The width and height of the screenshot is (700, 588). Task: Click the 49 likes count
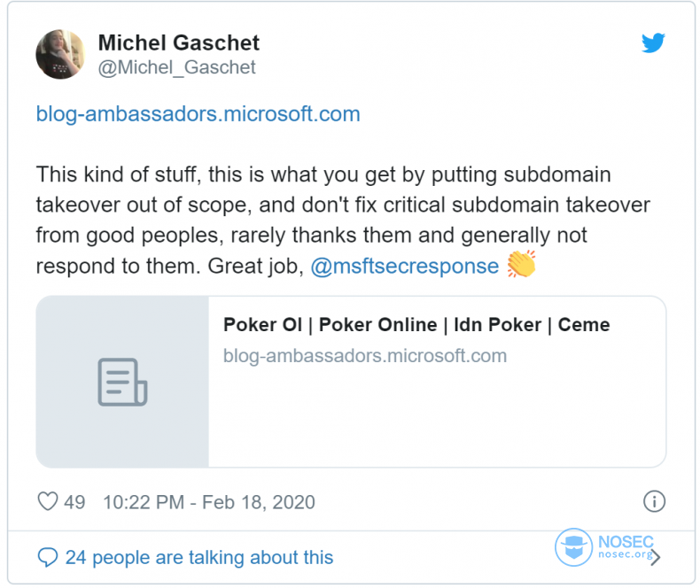click(x=74, y=502)
